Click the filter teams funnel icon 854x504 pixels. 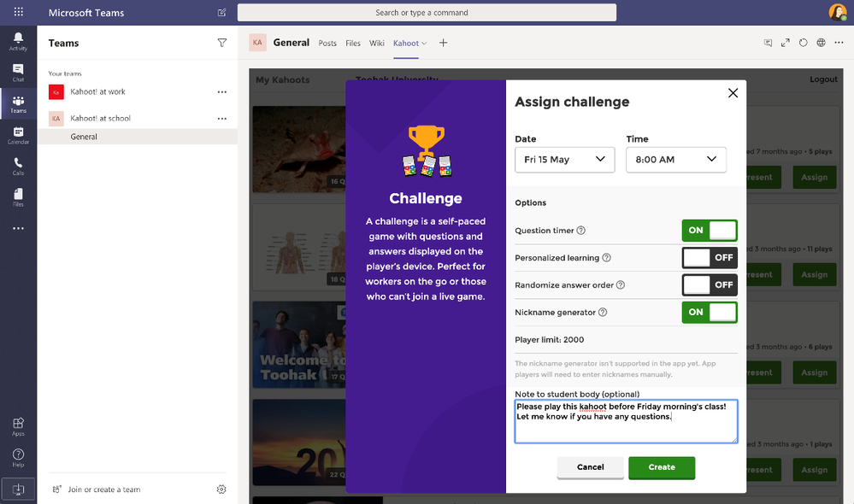pos(221,43)
